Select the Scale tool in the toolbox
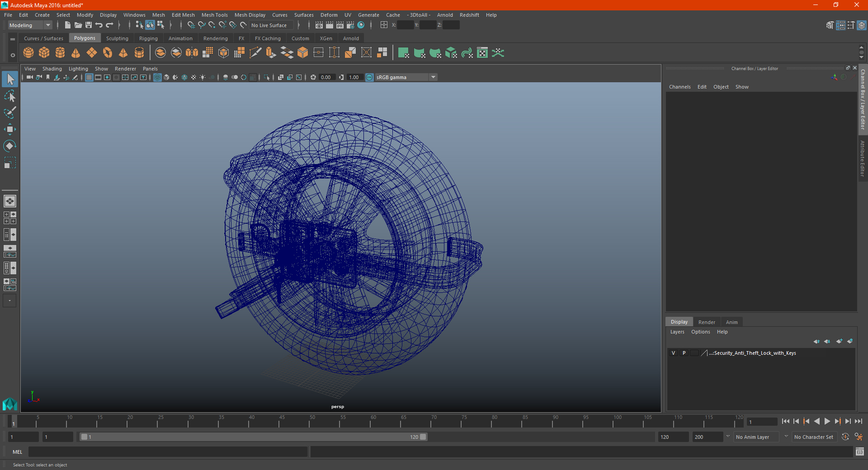The width and height of the screenshot is (868, 470). point(10,163)
